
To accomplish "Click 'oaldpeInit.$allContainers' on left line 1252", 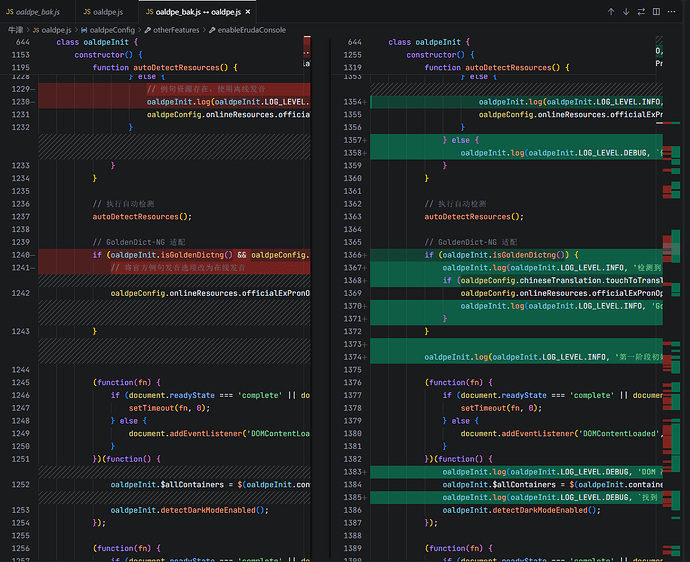I will click(x=167, y=485).
